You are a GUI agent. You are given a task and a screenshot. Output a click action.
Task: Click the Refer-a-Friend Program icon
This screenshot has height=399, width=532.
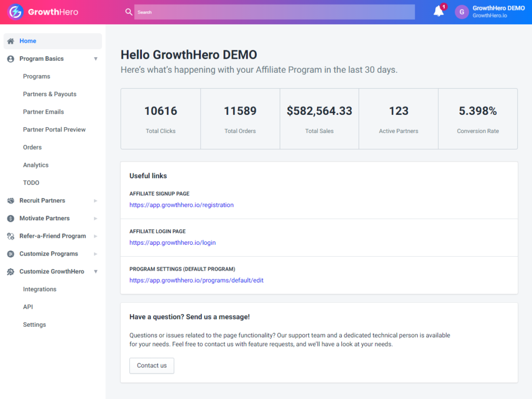coord(11,236)
